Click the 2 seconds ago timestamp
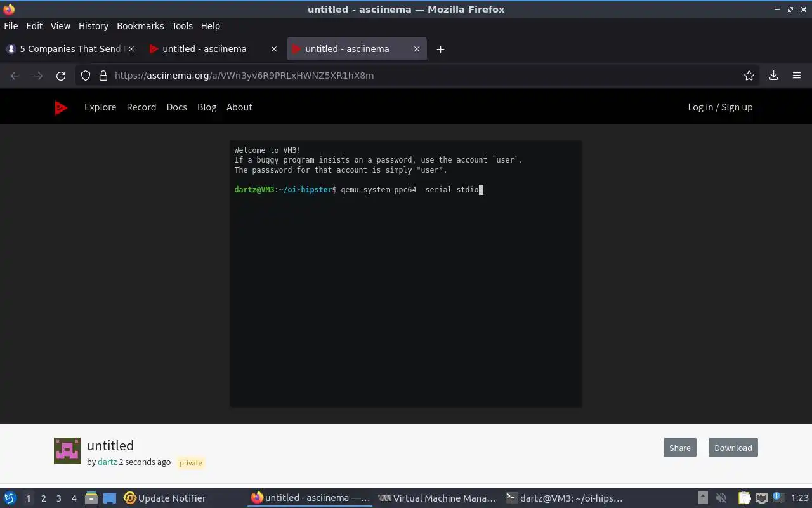The image size is (812, 508). pos(145,462)
